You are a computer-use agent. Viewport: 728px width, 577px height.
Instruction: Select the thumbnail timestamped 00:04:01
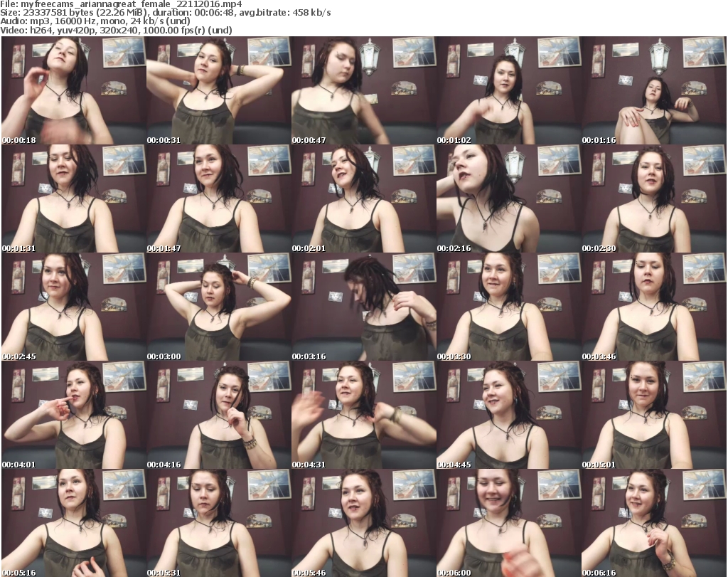point(74,415)
